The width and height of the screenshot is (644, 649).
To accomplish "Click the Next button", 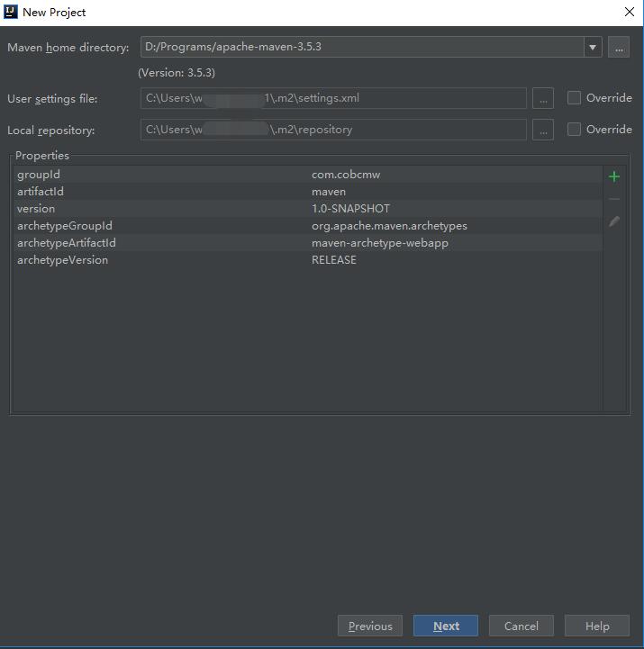I will (445, 626).
